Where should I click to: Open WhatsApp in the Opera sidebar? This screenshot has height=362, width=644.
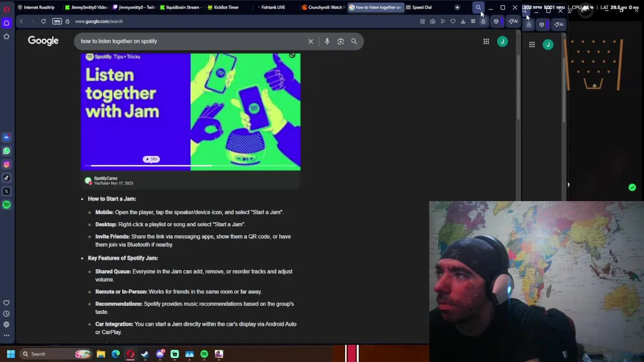(7, 151)
